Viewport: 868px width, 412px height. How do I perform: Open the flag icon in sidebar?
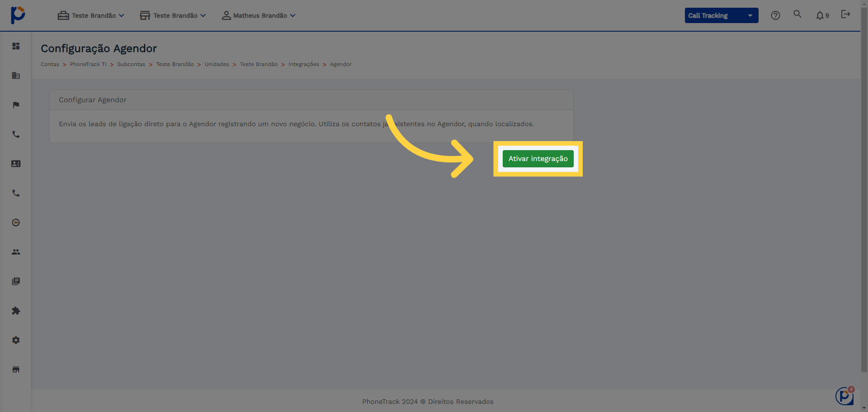pyautogui.click(x=16, y=105)
